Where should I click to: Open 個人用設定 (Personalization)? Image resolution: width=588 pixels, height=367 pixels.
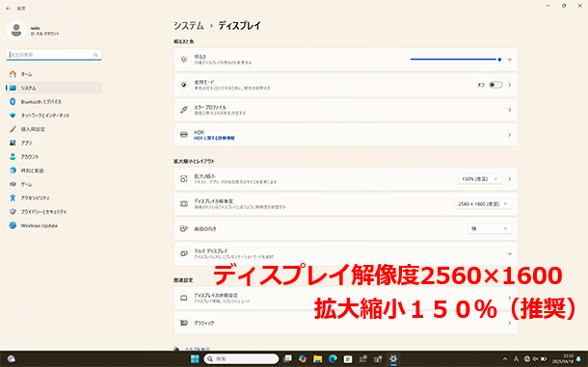54,129
